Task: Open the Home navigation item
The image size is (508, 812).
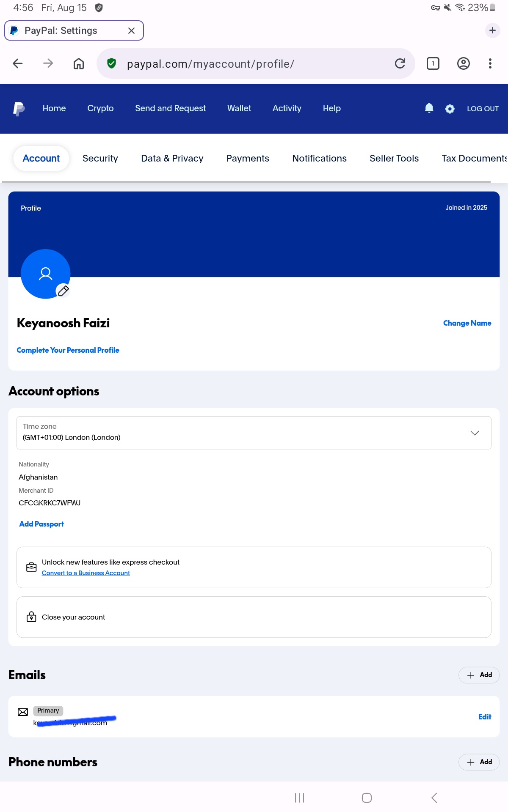Action: click(x=54, y=108)
